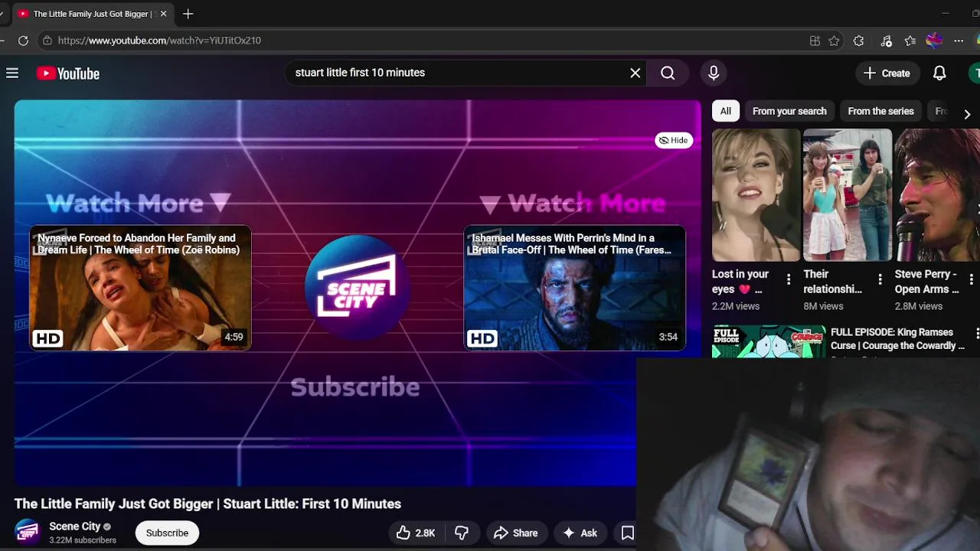Close the Little Family browser tab
This screenshot has height=551, width=980.
point(163,14)
